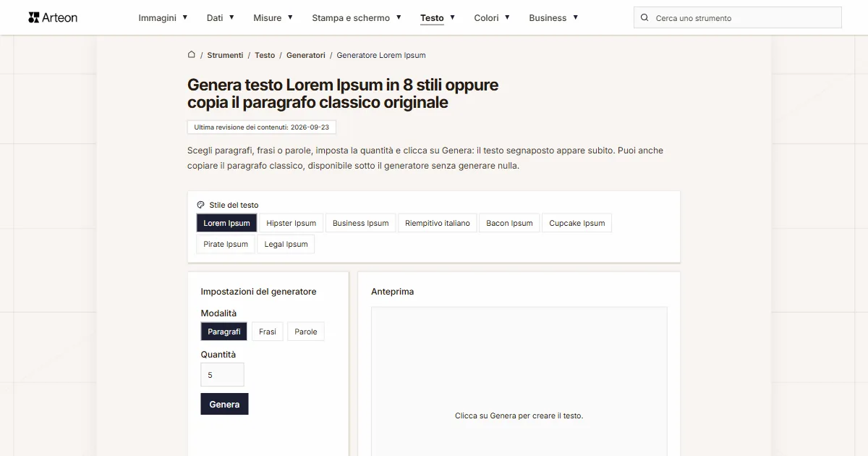The height and width of the screenshot is (456, 868).
Task: Click Generatore Lorem Ipsum breadcrumb text
Action: [x=381, y=55]
